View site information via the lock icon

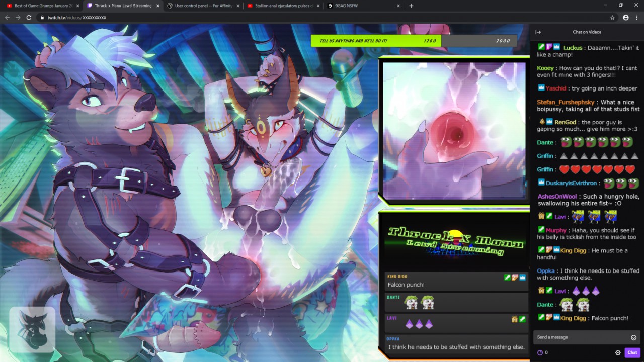pyautogui.click(x=43, y=17)
